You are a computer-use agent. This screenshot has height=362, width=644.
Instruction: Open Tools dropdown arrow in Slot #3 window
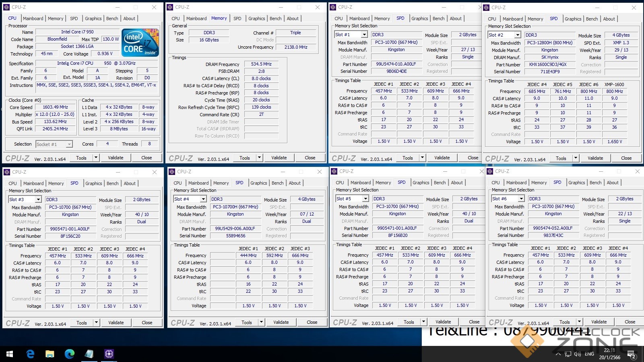coord(96,323)
